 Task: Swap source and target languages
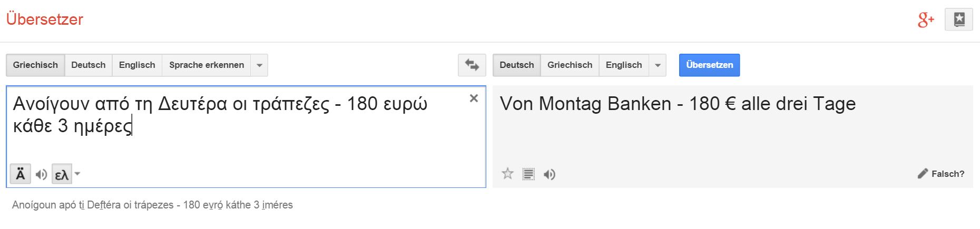coord(472,65)
